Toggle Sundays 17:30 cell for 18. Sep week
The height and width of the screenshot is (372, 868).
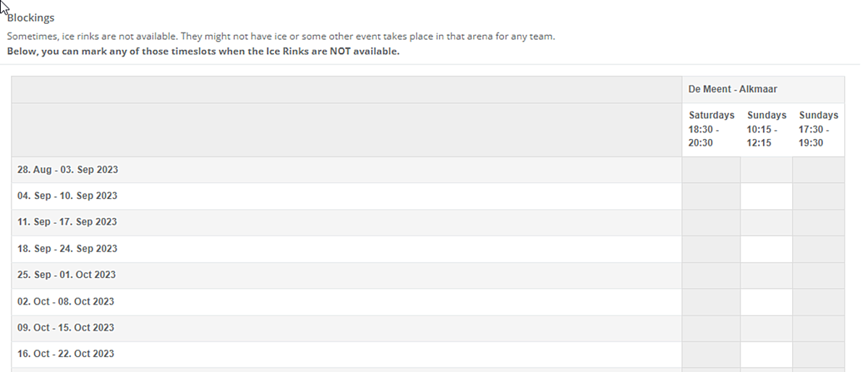818,249
